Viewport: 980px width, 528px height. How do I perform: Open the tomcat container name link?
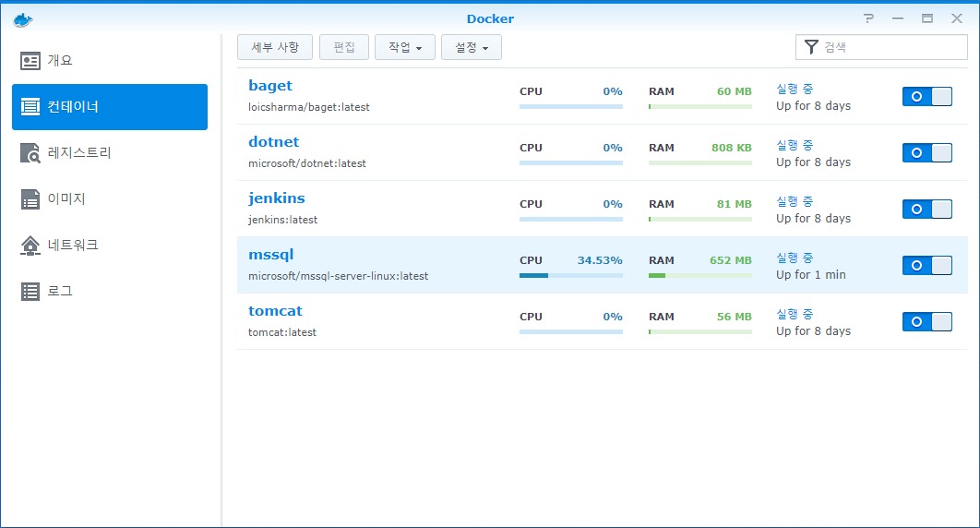[x=275, y=311]
